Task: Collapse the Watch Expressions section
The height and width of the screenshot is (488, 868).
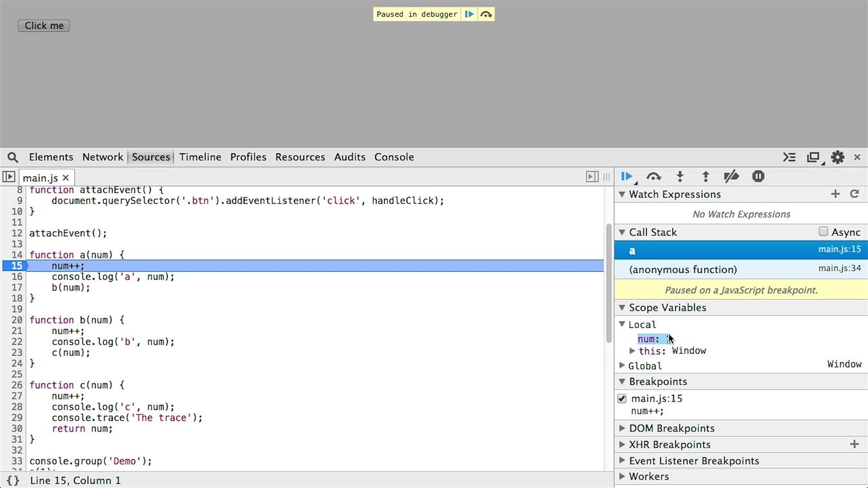Action: (622, 195)
